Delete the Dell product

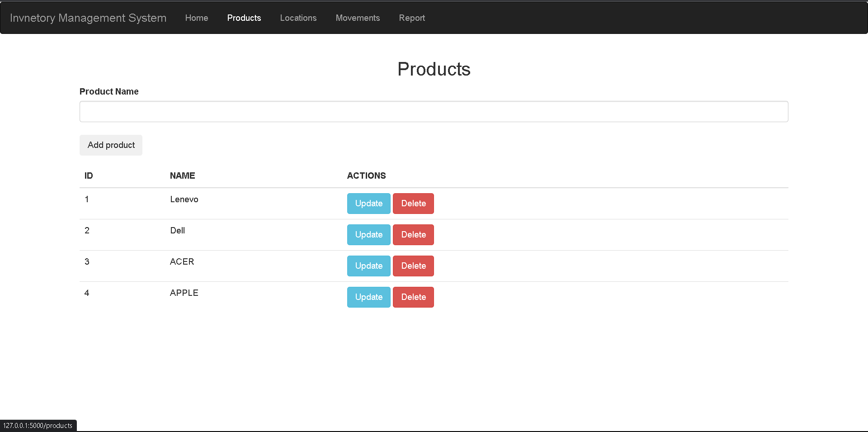click(413, 234)
